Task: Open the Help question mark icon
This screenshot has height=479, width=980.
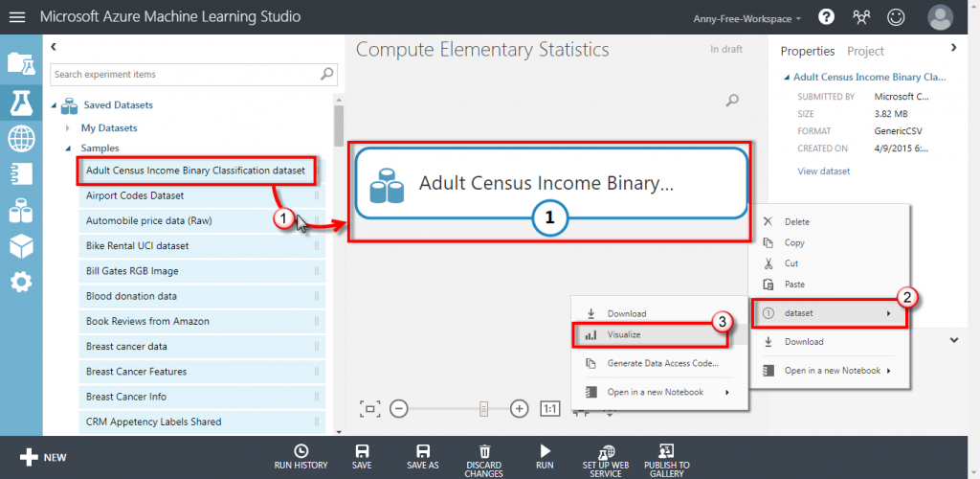Action: coord(826,17)
